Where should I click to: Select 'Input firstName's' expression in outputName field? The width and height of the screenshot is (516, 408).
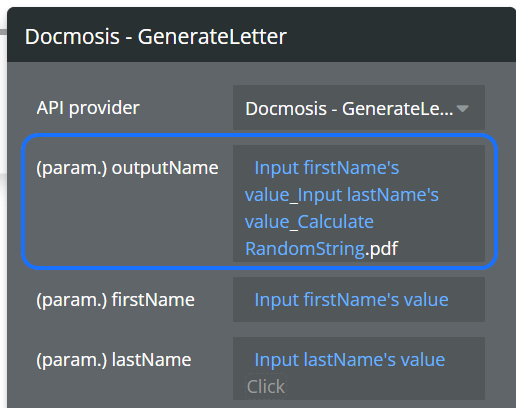point(326,167)
